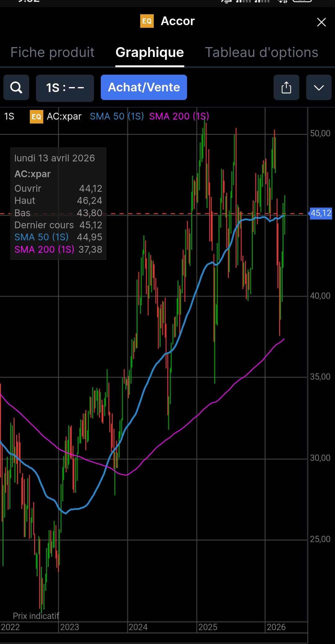Open the Tableau d'options tab
This screenshot has width=335, height=644.
[261, 52]
